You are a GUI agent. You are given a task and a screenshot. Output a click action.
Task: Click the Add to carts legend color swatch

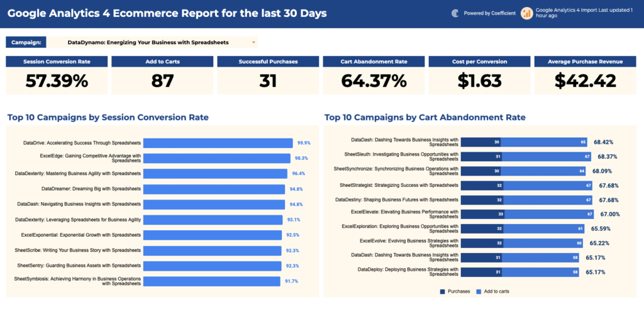478,291
